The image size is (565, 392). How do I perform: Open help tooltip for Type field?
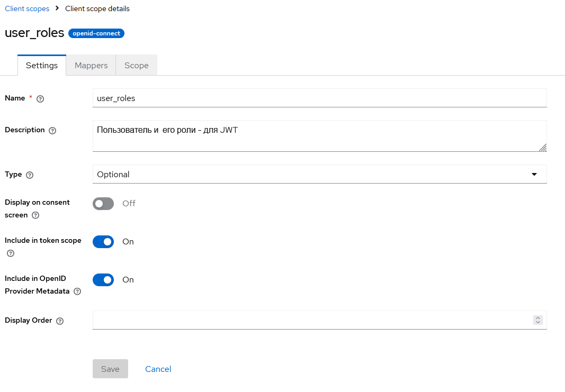pyautogui.click(x=30, y=175)
